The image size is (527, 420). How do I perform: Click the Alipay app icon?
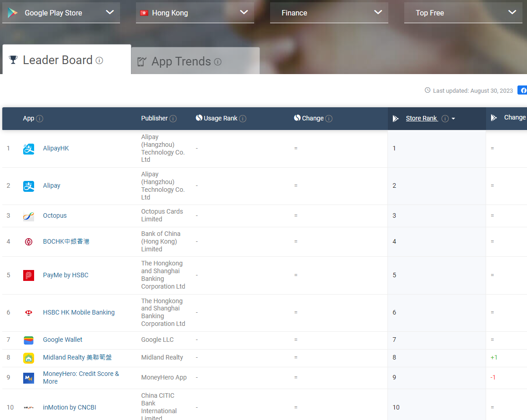coord(29,186)
